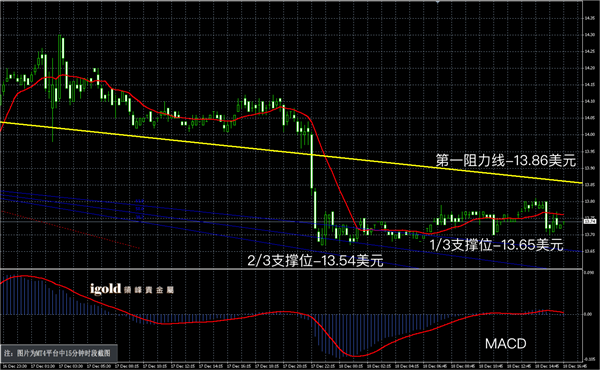Click the 0.00 level on MACD axis
This screenshot has height=370, width=600.
click(x=587, y=314)
